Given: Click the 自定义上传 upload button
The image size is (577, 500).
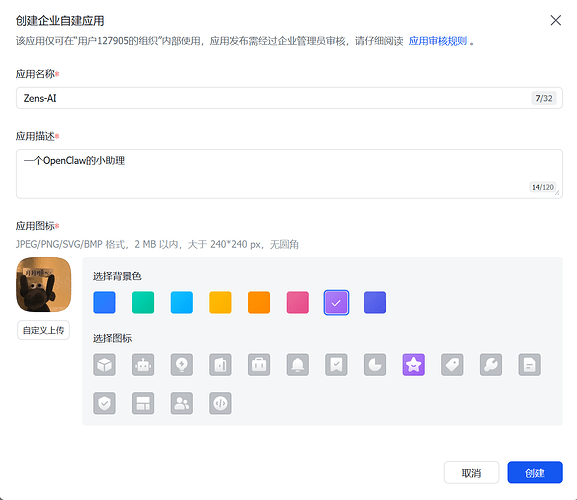Looking at the screenshot, I should [x=43, y=330].
